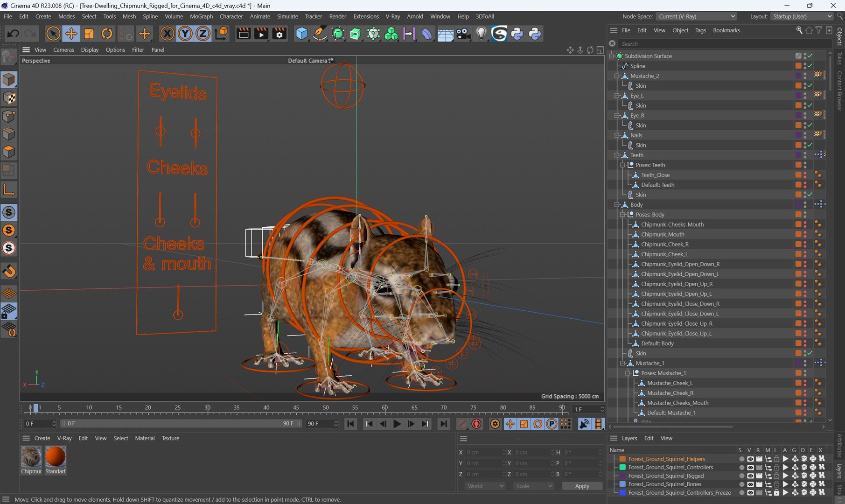Click the Spline Pen tool icon
Viewport: 845px width, 504px height.
[x=320, y=34]
